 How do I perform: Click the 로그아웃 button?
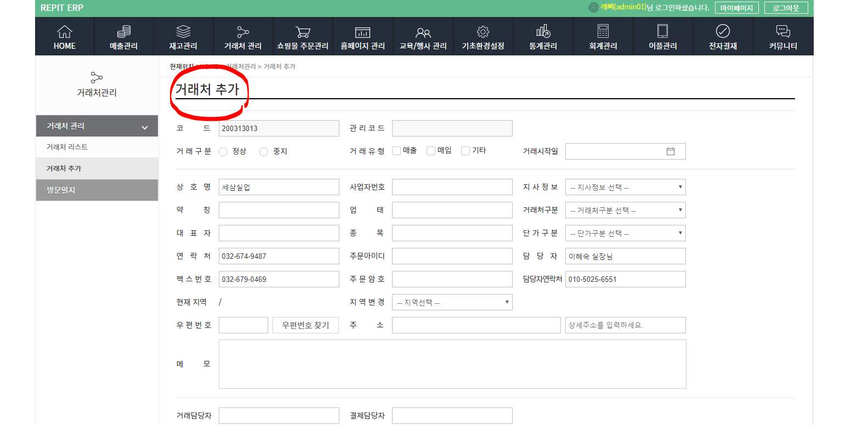(x=786, y=8)
